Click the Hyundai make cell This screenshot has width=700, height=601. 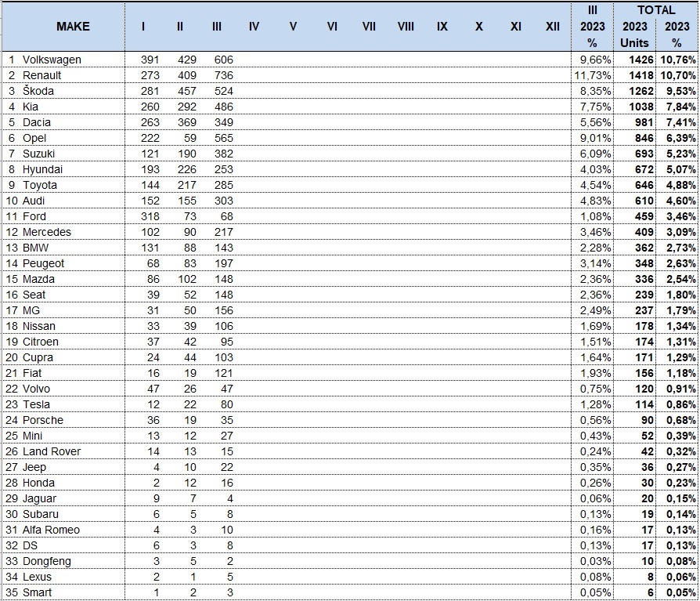(64, 169)
